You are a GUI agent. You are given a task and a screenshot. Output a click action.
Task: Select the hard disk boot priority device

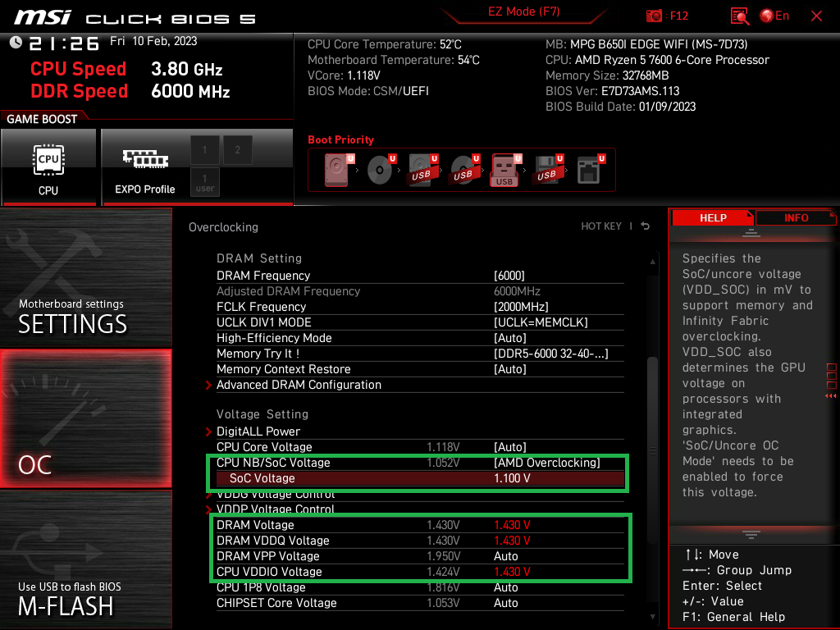[337, 170]
